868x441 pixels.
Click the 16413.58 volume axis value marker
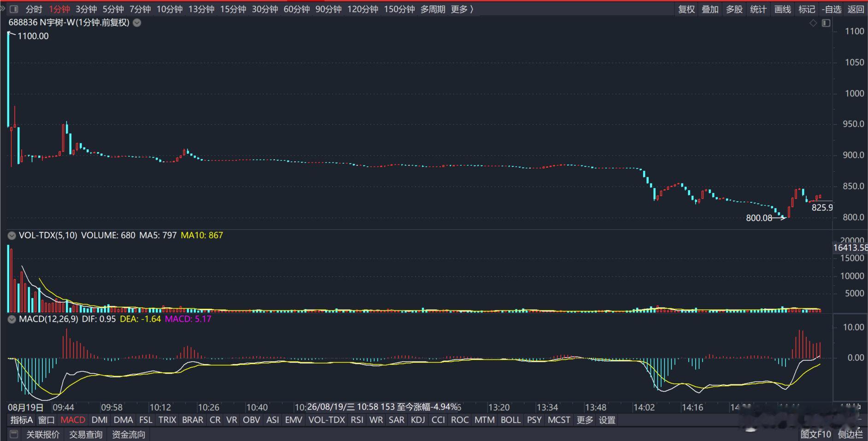[850, 248]
